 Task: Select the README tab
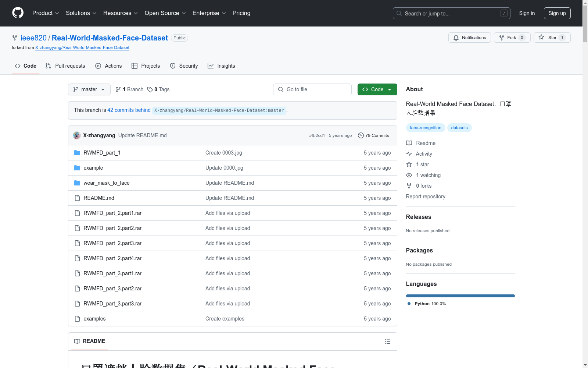(x=90, y=341)
